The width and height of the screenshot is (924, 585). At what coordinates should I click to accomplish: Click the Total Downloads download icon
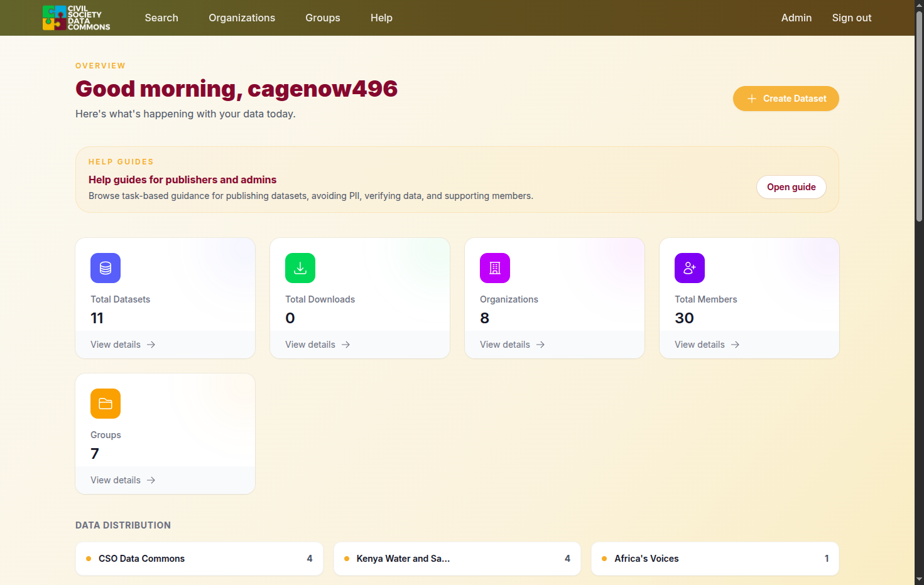(x=300, y=268)
